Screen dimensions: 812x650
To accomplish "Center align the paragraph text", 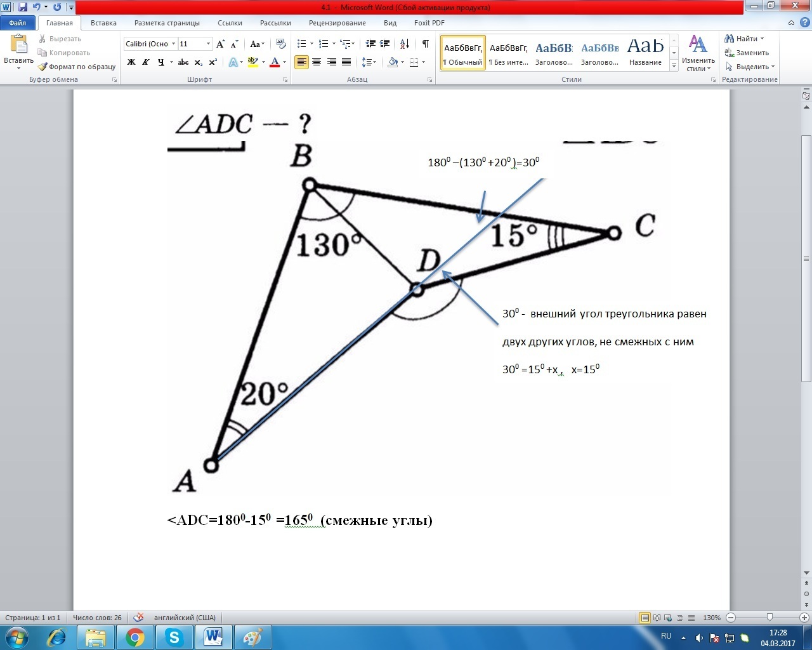I will (317, 62).
